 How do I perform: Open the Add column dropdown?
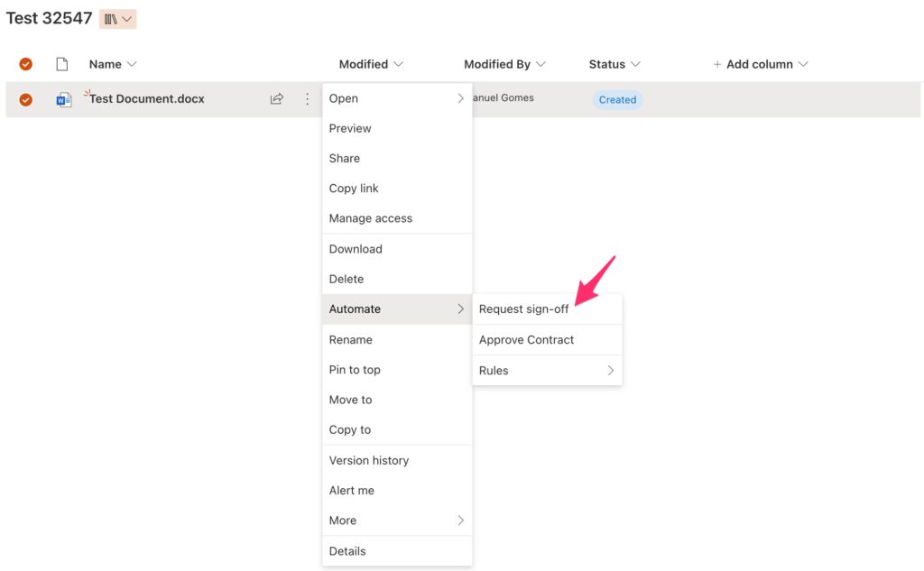pyautogui.click(x=760, y=64)
